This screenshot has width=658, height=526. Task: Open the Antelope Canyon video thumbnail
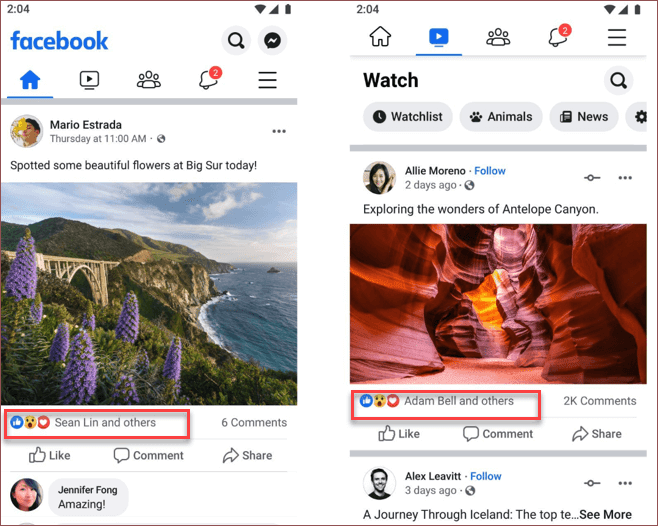[x=497, y=303]
